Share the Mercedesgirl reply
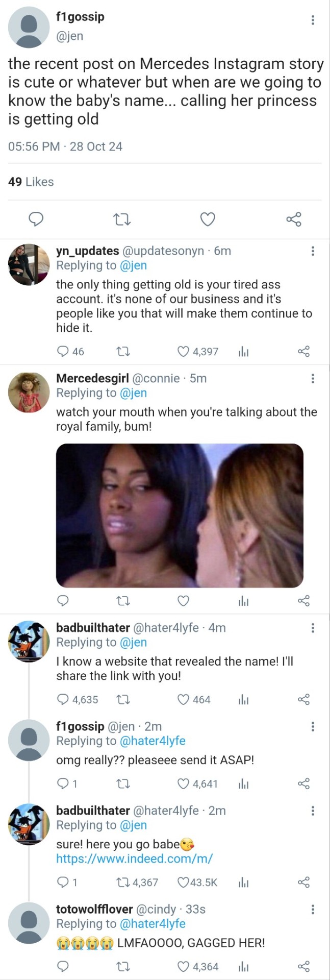The height and width of the screenshot is (980, 330). (303, 601)
